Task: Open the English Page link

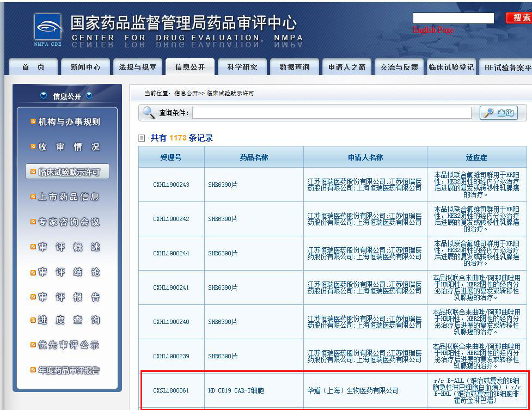Action: 434,30
